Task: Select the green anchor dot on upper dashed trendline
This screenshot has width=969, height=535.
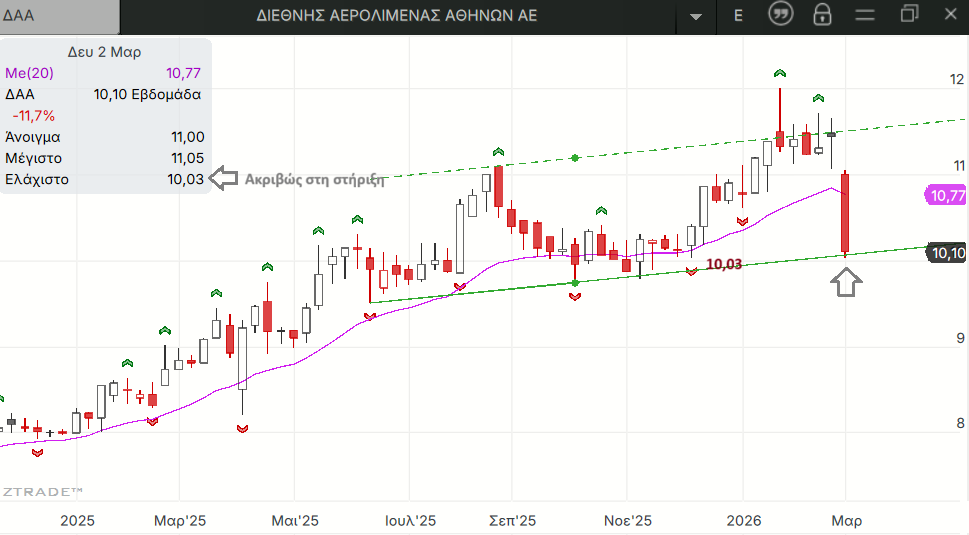Action: point(575,158)
